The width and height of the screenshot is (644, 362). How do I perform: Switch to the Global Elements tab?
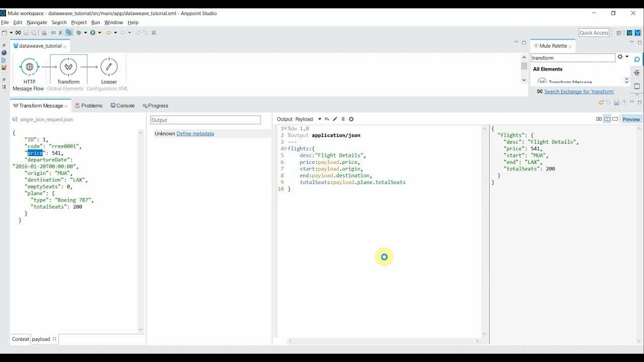pos(65,88)
